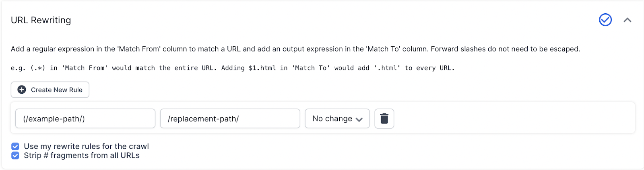Click the plus icon on Create New Rule

[x=22, y=90]
